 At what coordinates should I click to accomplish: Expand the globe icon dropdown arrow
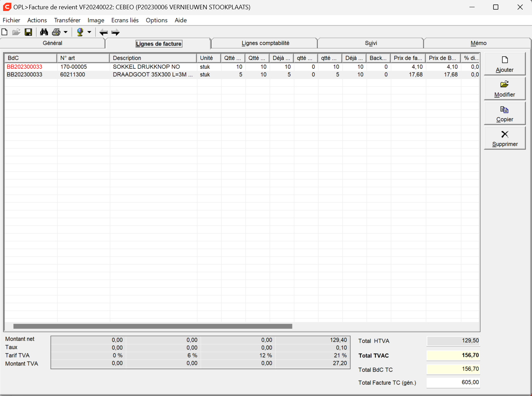tap(89, 32)
